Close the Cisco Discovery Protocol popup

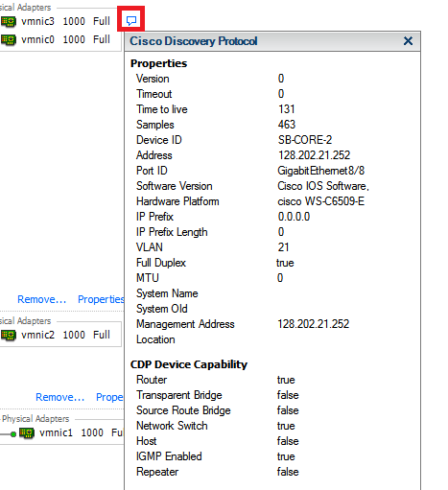[408, 41]
